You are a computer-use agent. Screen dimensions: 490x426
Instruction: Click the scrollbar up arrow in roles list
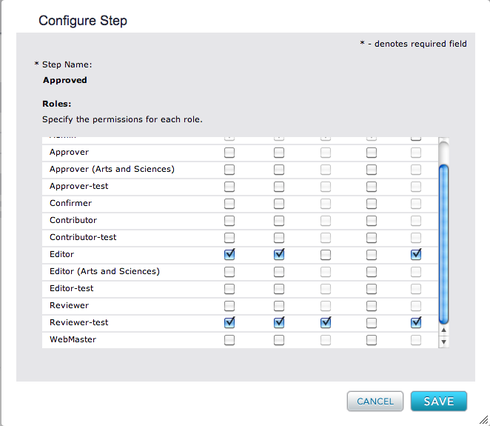coord(443,330)
